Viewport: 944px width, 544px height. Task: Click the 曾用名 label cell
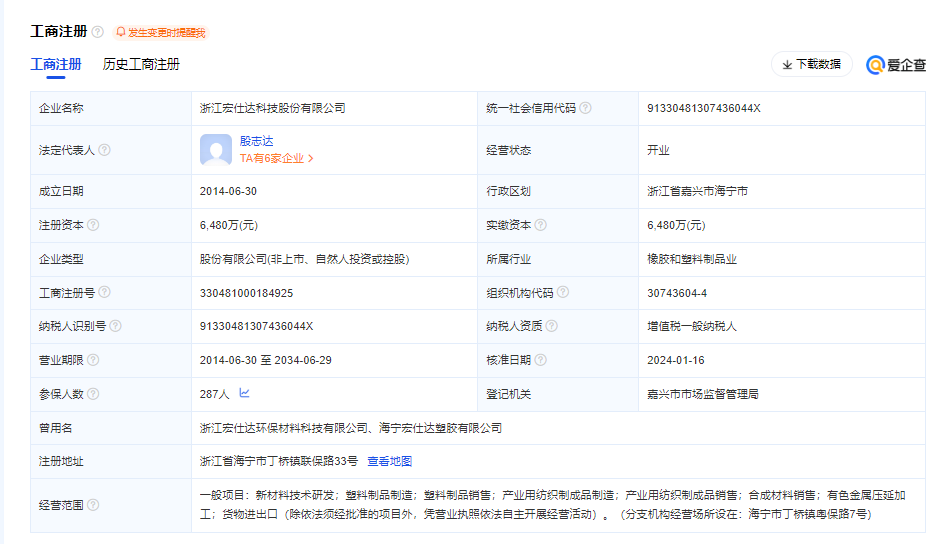tap(111, 428)
